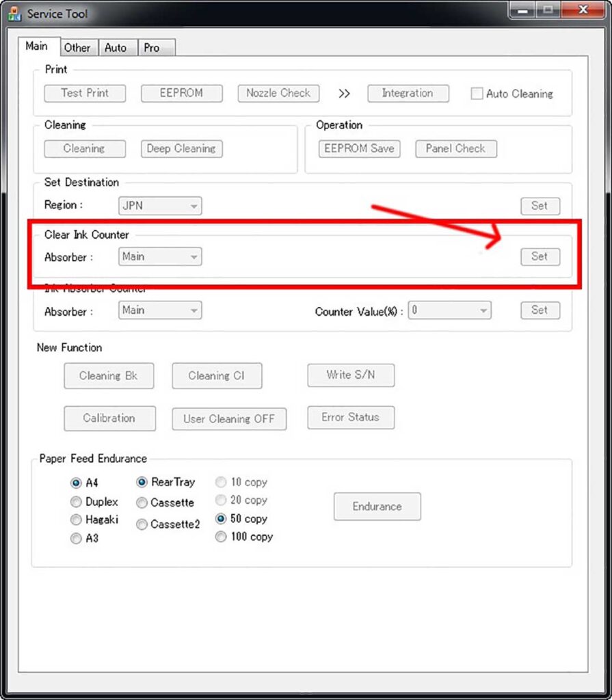Select Cassette paper source

[x=142, y=503]
